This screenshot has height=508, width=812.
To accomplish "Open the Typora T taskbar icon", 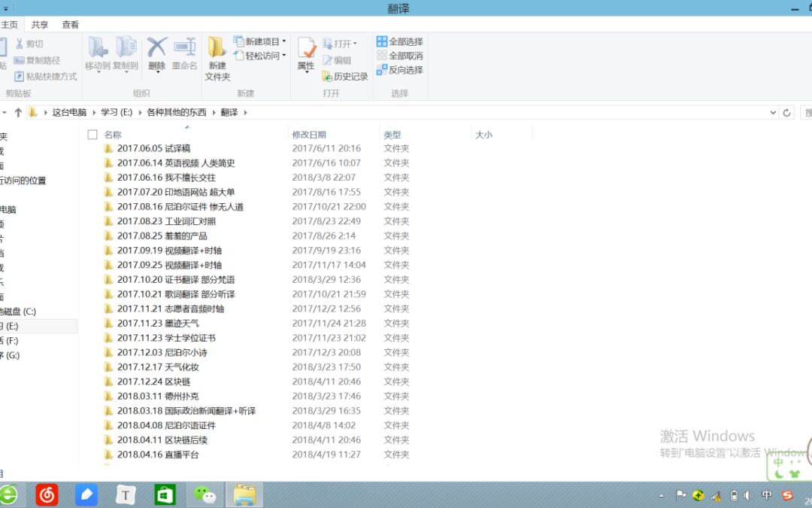I will (126, 495).
